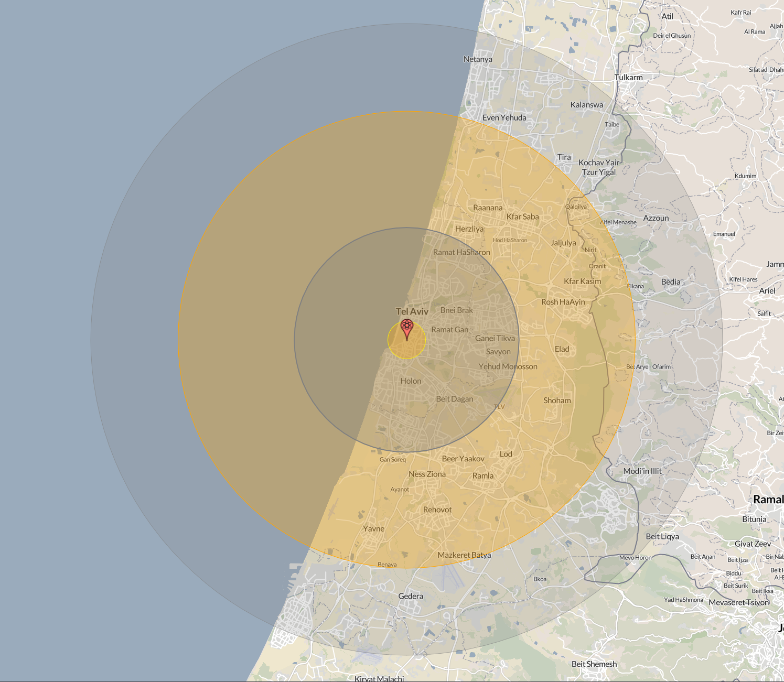Click the "Bnei Brak" label
This screenshot has height=682, width=784.
tap(457, 310)
